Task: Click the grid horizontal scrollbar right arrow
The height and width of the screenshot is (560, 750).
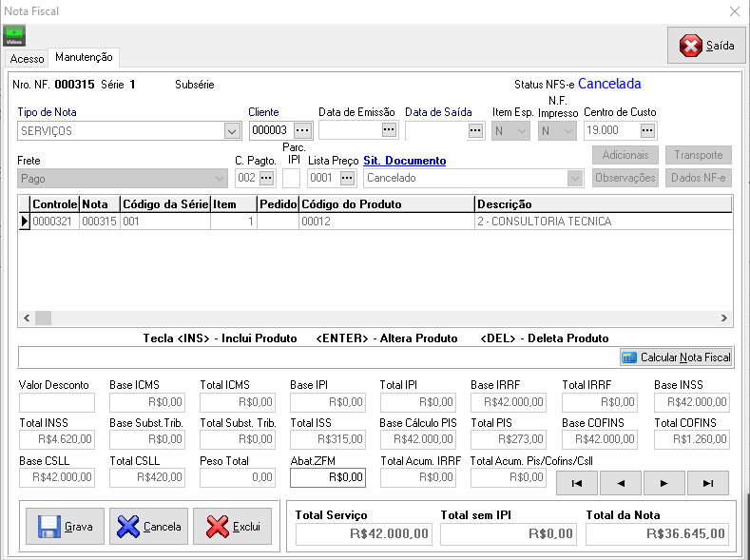Action: click(724, 319)
